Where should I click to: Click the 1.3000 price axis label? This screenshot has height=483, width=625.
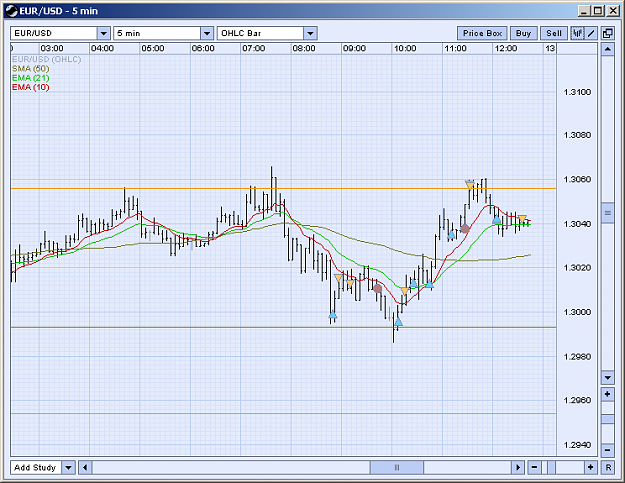pyautogui.click(x=577, y=312)
